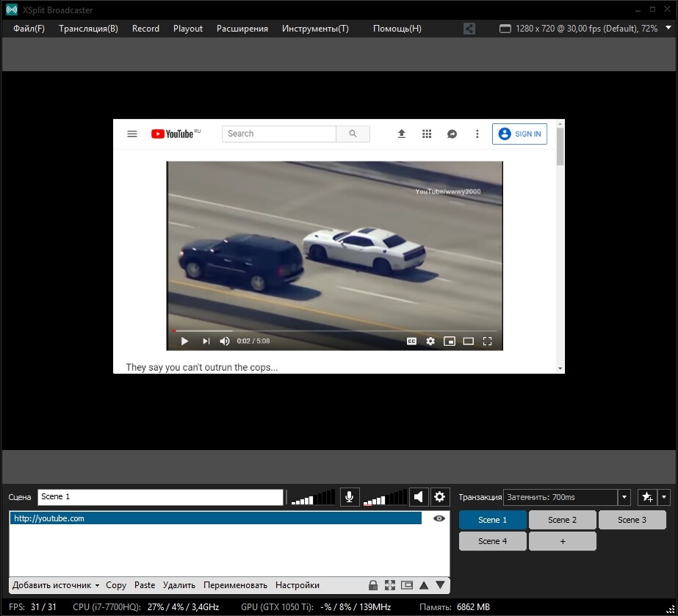Screen dimensions: 678x616
Task: Toggle the speaker mute button
Action: (x=419, y=496)
